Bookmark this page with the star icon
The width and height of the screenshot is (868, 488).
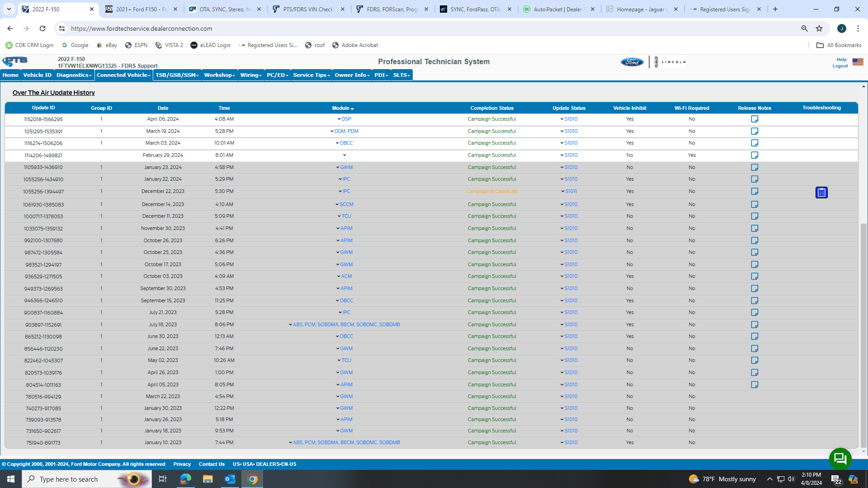819,28
